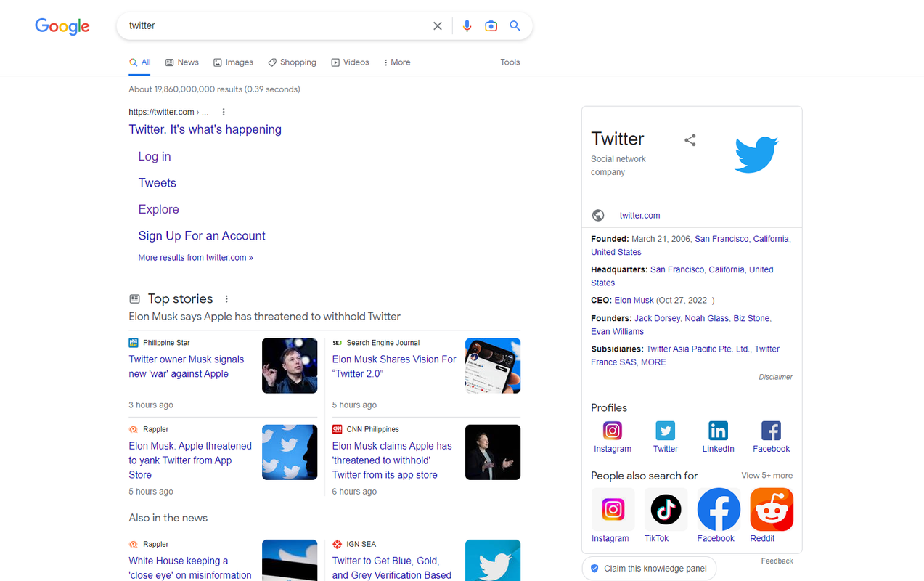Switch to the All results tab
This screenshot has width=924, height=581.
tap(140, 62)
